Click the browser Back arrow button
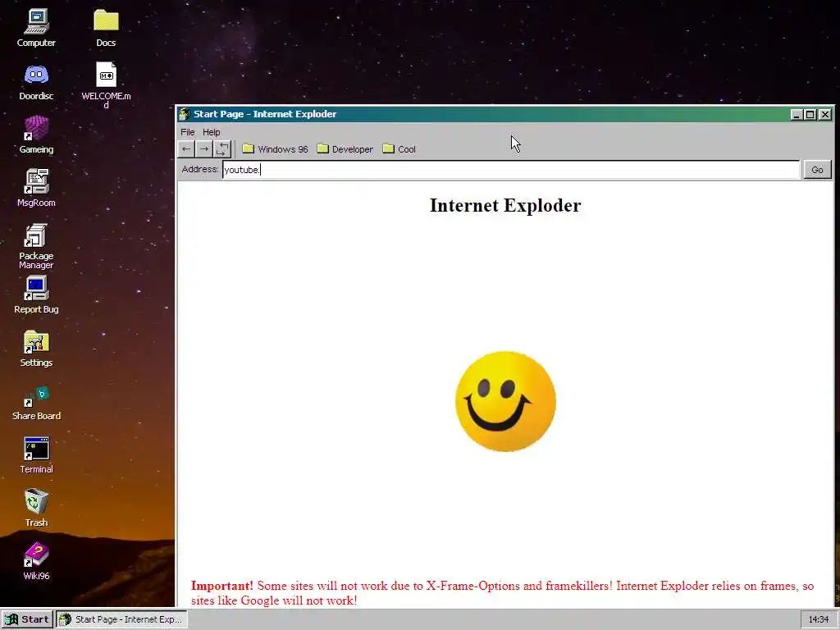Viewport: 840px width, 630px height. 186,149
